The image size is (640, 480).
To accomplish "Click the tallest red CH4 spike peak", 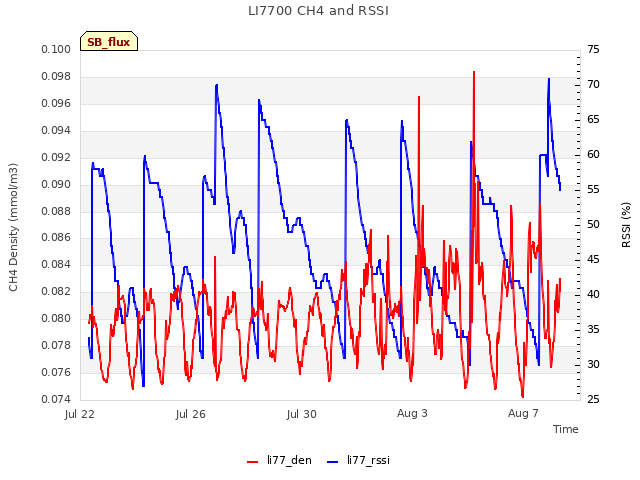I will point(474,72).
